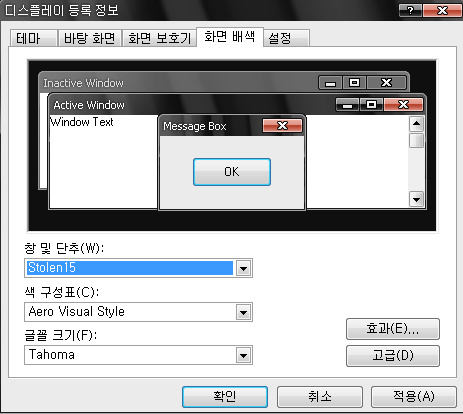Open the Tahoma font size dropdown
Screen dimensions: 463x414
244,356
